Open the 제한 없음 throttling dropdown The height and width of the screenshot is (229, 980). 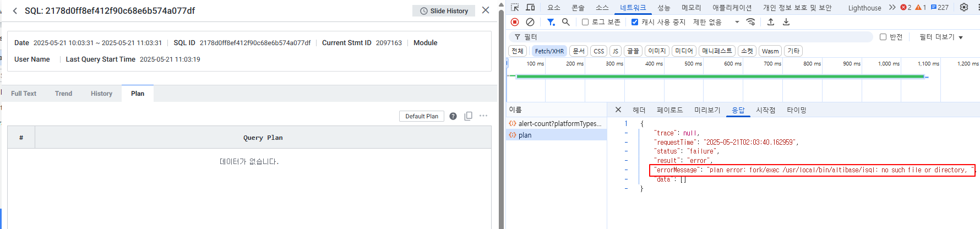716,22
